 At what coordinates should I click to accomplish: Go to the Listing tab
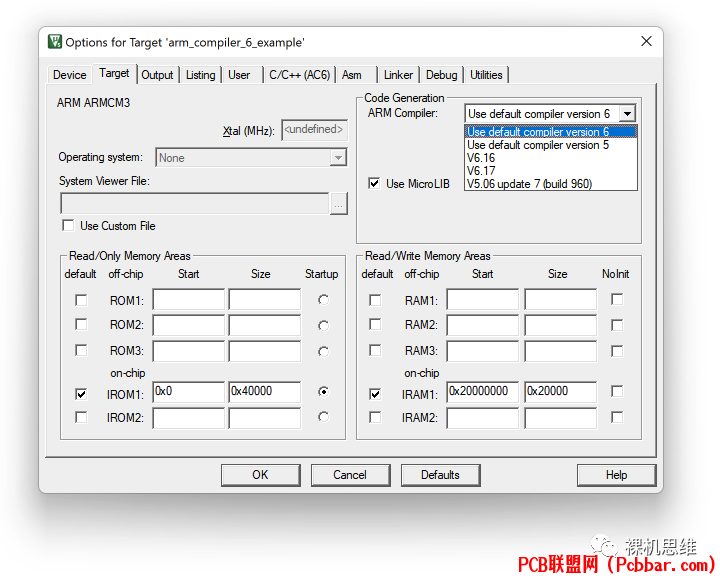coord(200,75)
